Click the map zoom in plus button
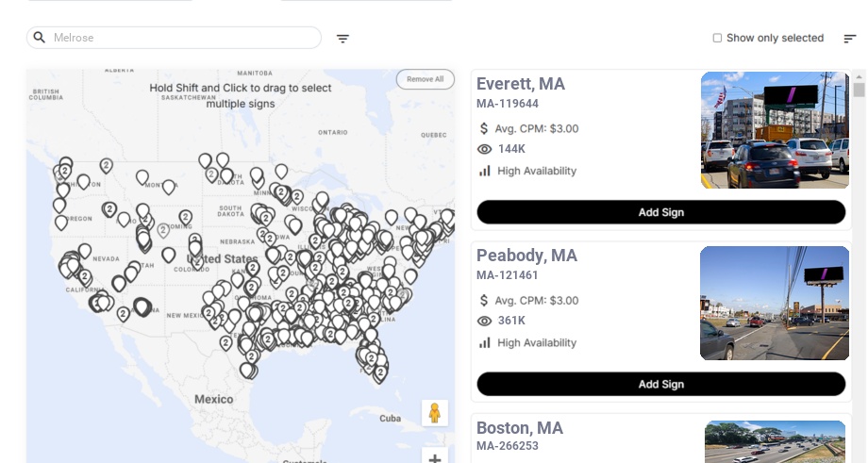 [x=435, y=458]
